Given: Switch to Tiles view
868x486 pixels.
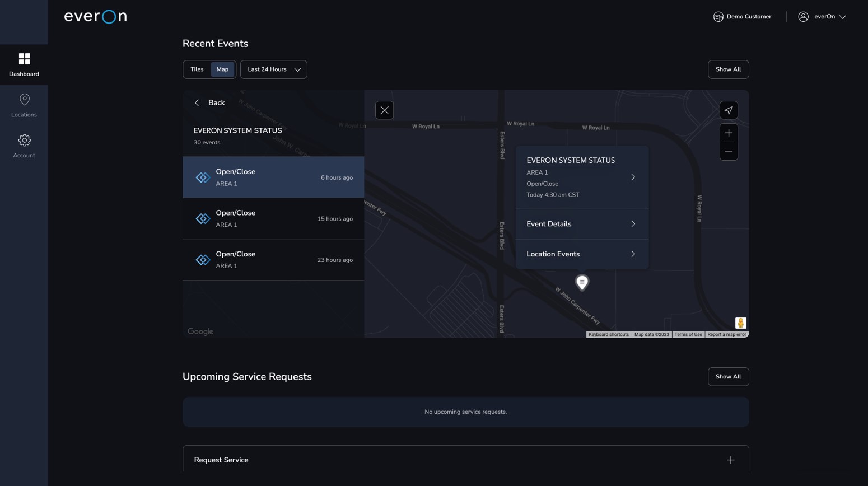Looking at the screenshot, I should point(197,69).
